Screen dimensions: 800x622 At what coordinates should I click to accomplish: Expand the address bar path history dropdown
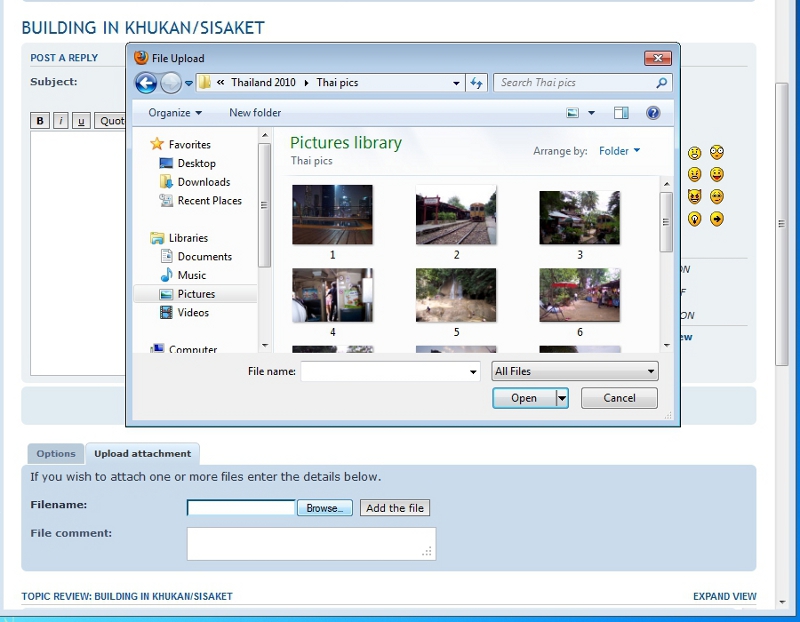click(456, 83)
